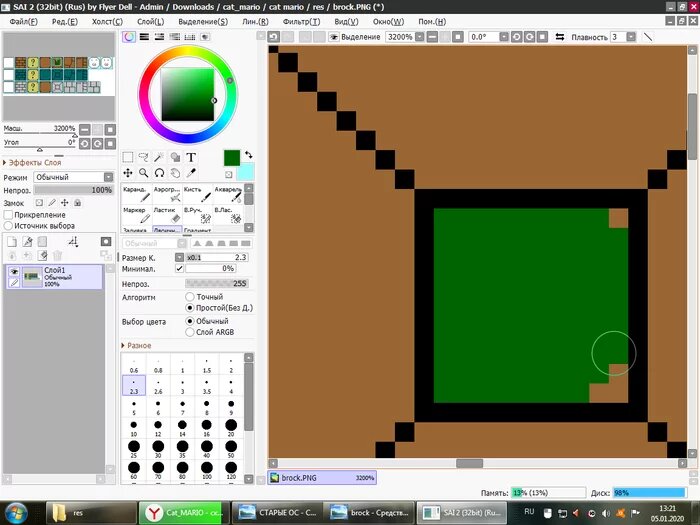Viewport: 700px width, 525px height.
Task: Select the rectangular selection tool
Action: [x=128, y=157]
